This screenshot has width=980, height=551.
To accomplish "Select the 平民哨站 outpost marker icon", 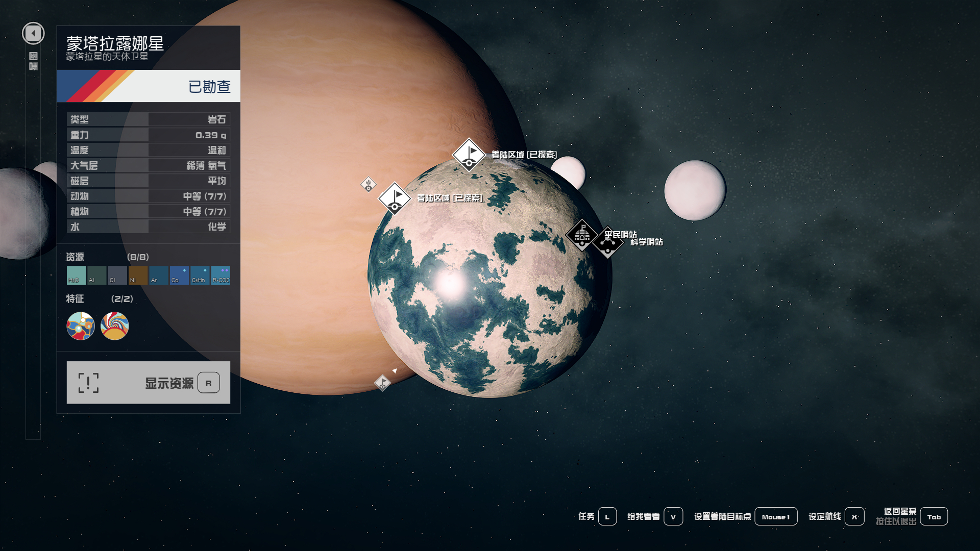I will click(582, 235).
